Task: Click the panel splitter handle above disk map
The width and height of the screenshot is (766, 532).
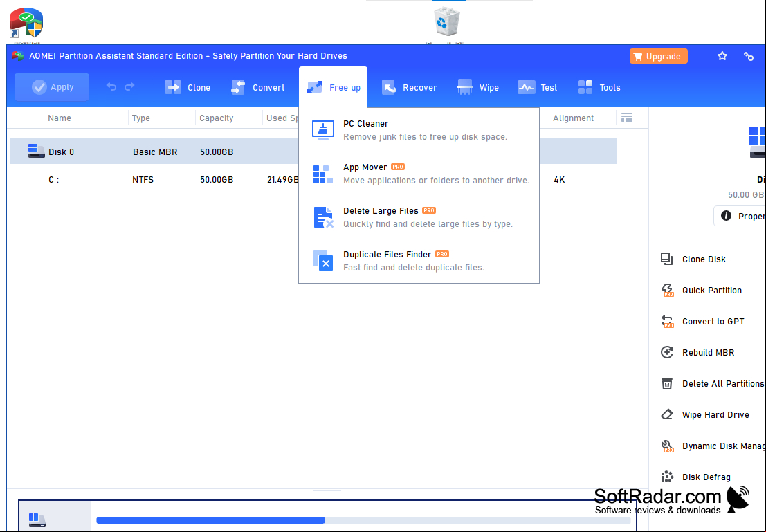Action: point(327,490)
